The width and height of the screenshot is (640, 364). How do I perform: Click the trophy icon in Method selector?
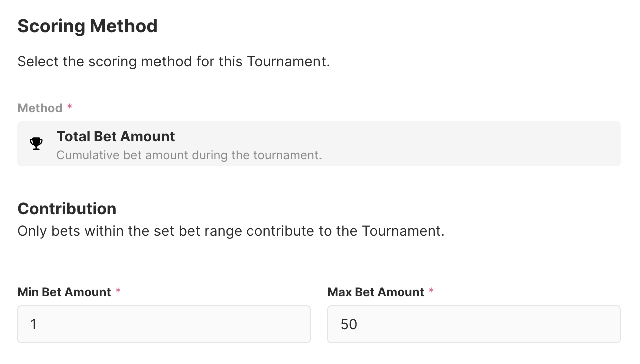(36, 144)
